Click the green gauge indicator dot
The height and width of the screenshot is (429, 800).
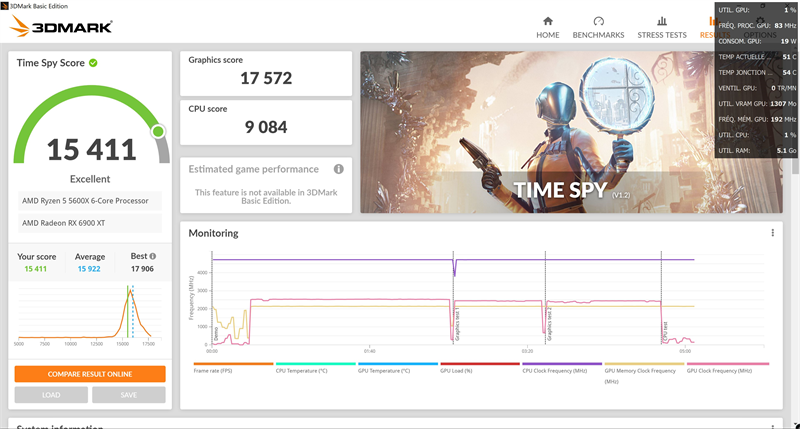[x=158, y=132]
